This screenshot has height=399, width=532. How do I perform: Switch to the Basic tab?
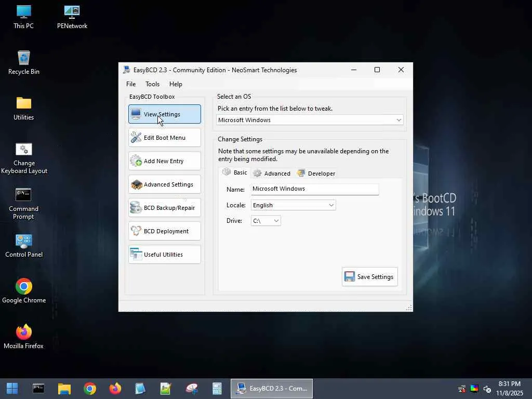(x=235, y=172)
